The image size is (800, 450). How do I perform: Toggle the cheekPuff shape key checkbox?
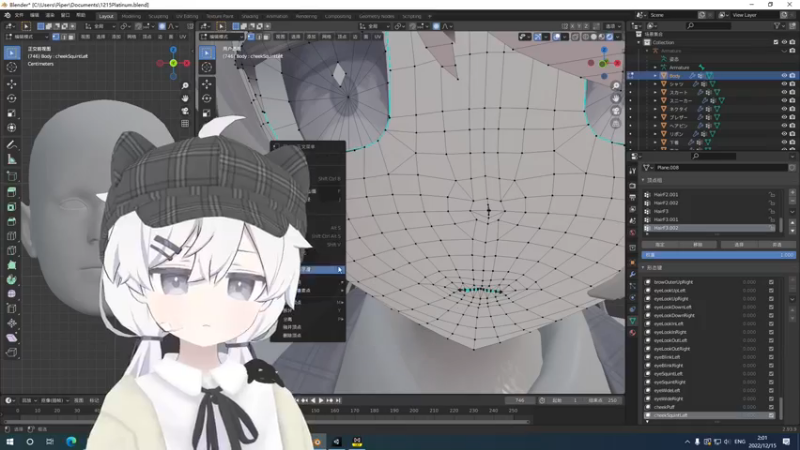771,407
